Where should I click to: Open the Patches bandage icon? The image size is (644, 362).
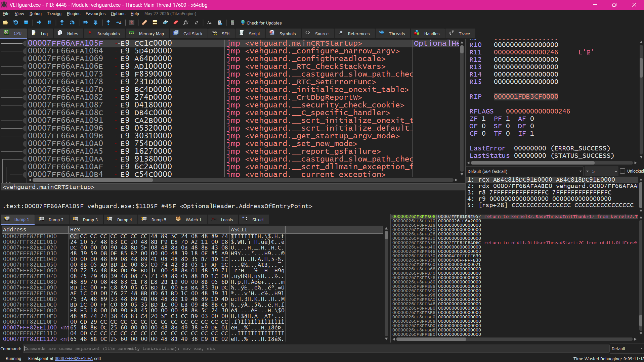144,22
